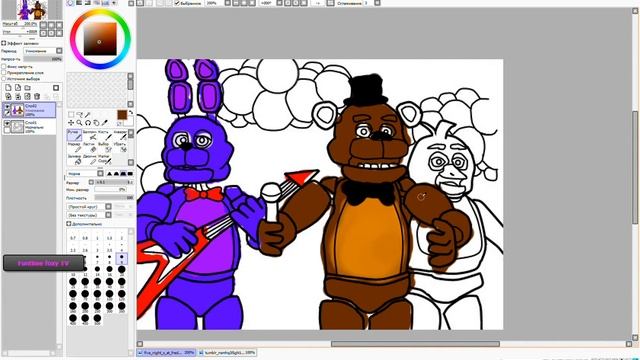Choose the Binary pen tool
Screen dimensions: 640x360
(x=89, y=159)
